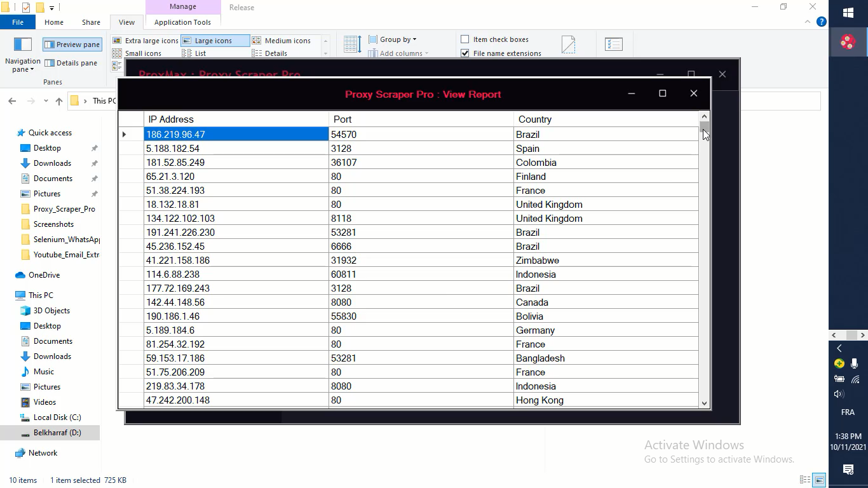Toggle the Preview pane button
The image size is (868, 488).
click(72, 44)
